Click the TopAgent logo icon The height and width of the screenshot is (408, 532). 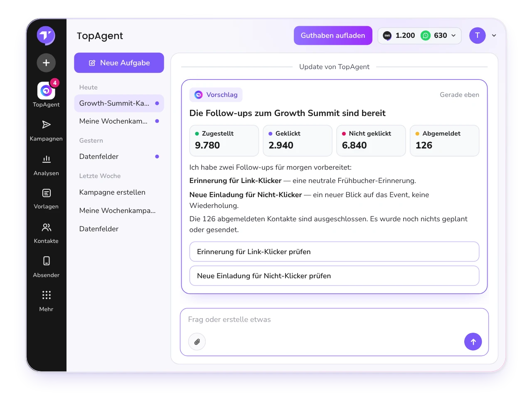coord(46,36)
